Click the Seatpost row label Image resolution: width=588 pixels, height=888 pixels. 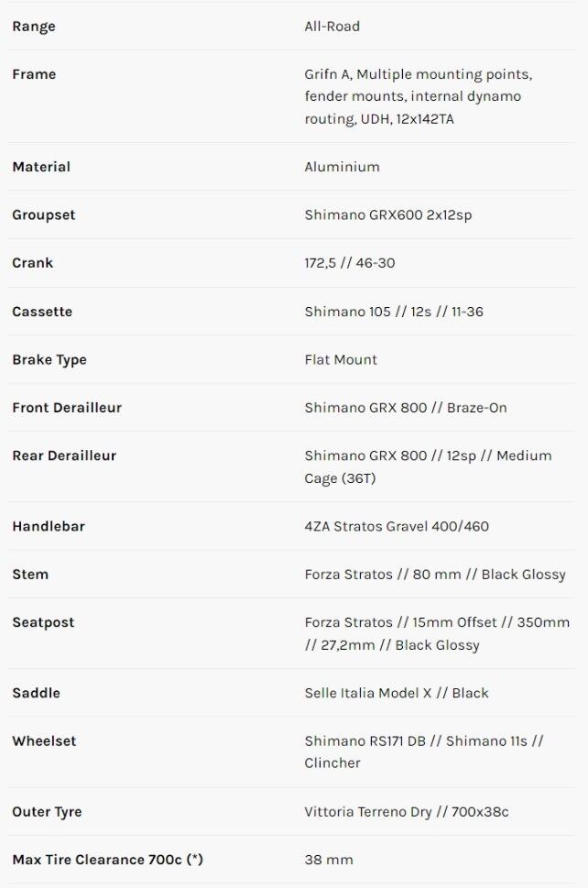coord(43,622)
